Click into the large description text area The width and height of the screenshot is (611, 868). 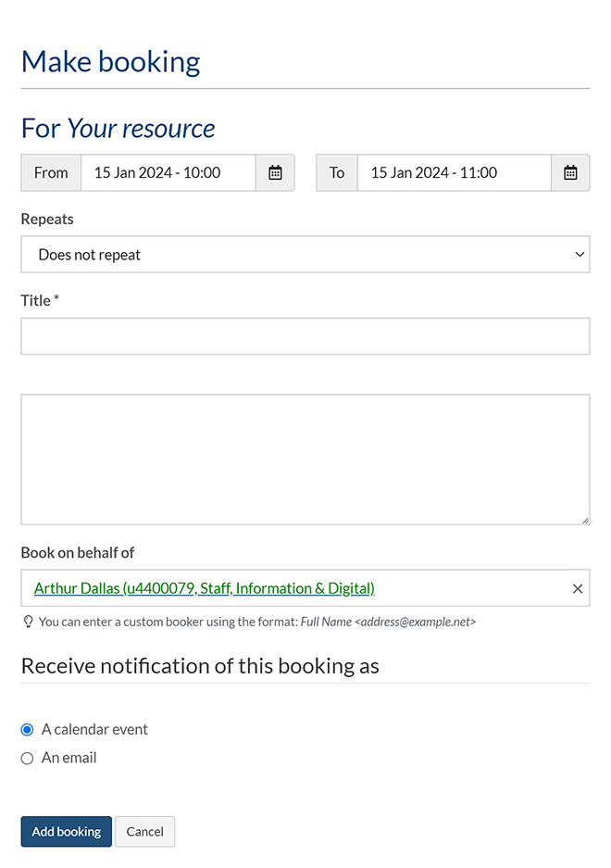[305, 459]
